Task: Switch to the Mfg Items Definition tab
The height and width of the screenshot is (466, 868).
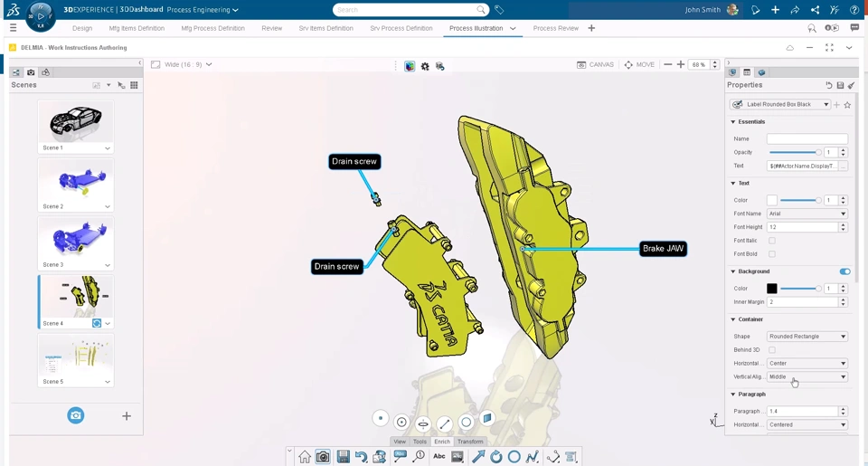Action: [x=137, y=28]
